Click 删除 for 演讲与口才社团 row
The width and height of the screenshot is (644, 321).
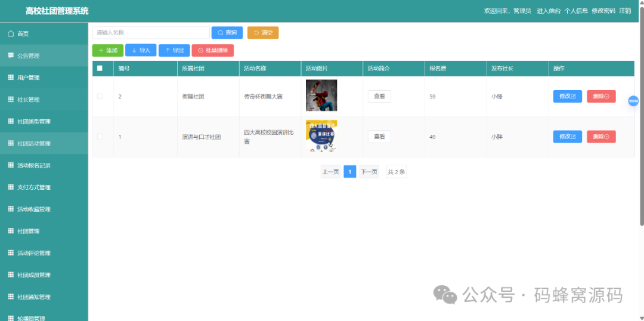tap(601, 137)
